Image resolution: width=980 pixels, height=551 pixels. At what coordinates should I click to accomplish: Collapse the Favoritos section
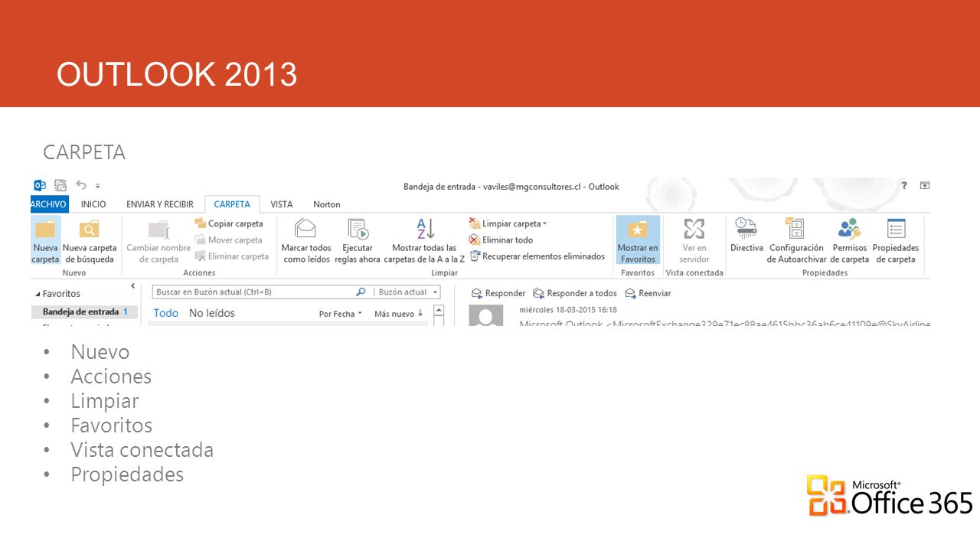tap(38, 294)
